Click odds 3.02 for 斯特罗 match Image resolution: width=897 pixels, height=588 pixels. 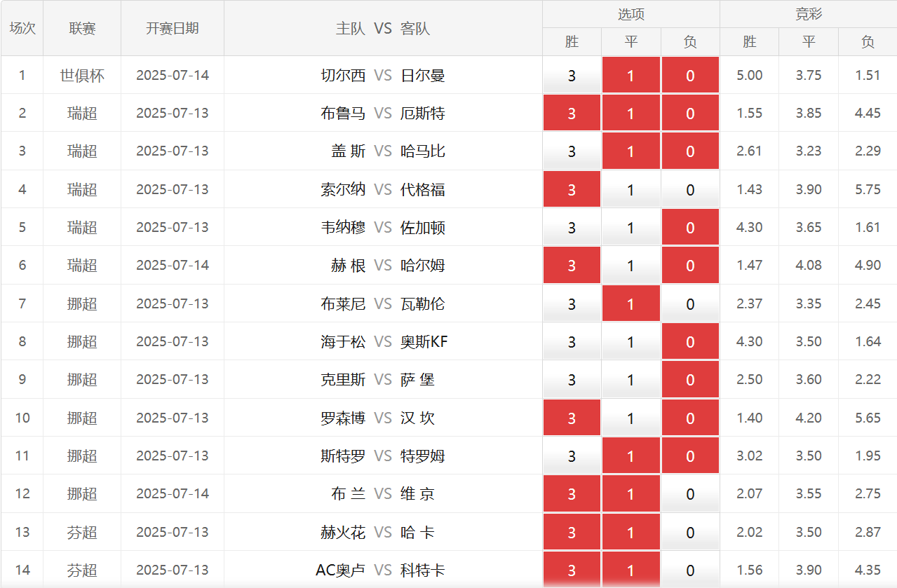click(750, 456)
